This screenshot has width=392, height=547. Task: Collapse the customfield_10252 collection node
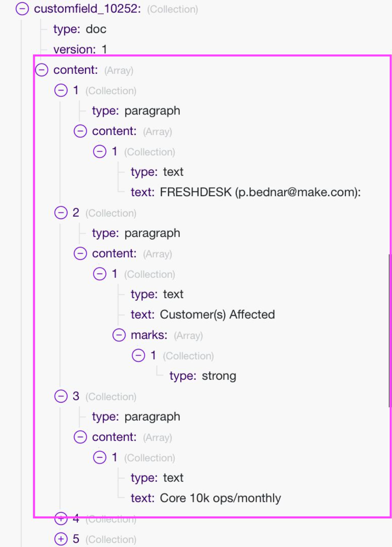[23, 9]
